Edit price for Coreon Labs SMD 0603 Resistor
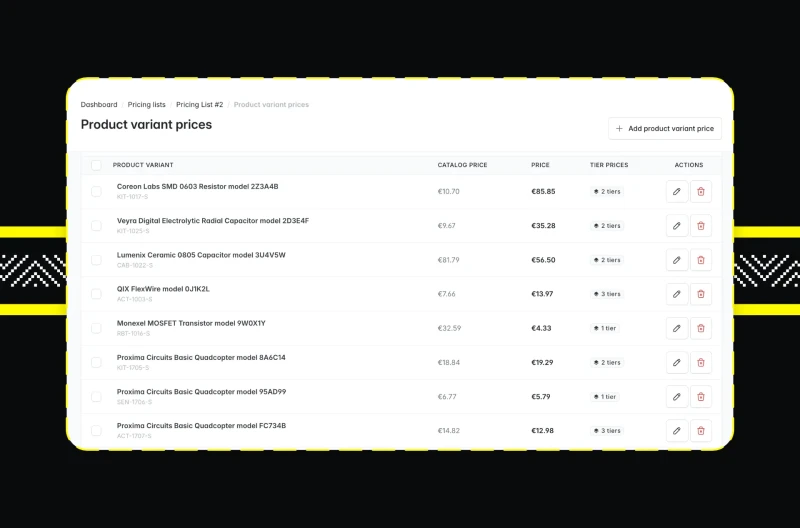Screen dimensions: 800x528 point(677,191)
